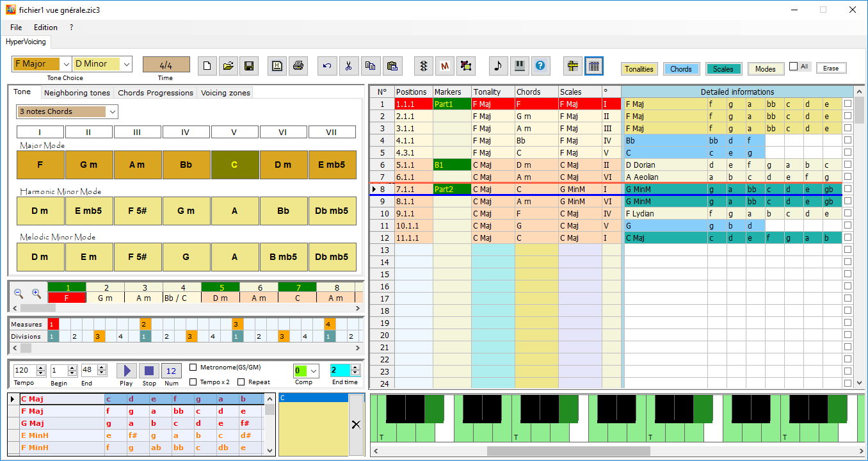Click the Num 12 button
The image size is (868, 461).
pos(172,371)
